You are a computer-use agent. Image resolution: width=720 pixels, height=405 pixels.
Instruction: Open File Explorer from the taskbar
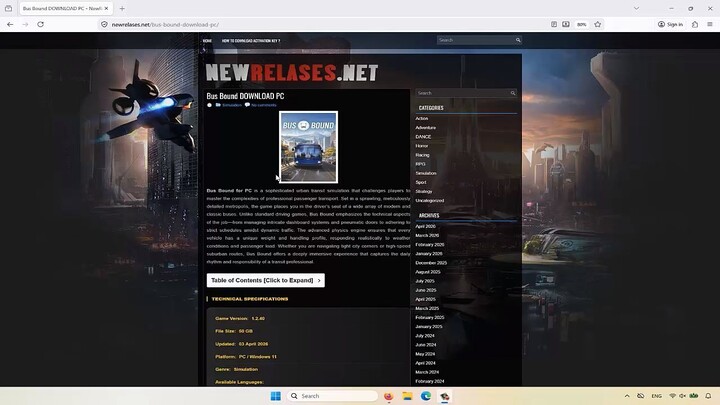tap(407, 396)
